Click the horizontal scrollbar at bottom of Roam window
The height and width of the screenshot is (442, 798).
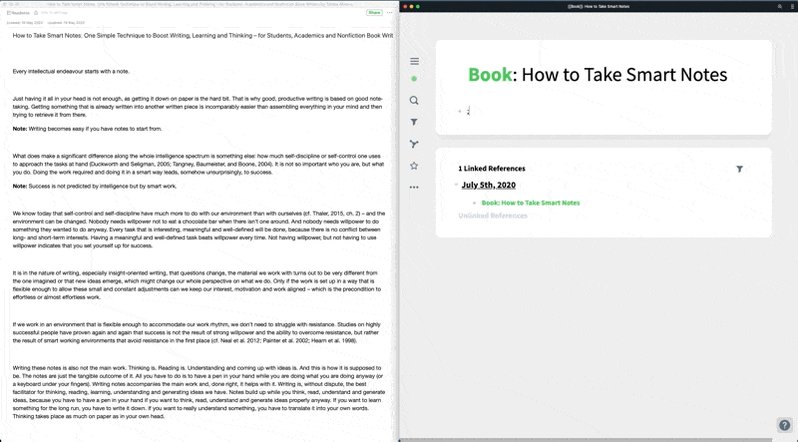pyautogui.click(x=585, y=440)
